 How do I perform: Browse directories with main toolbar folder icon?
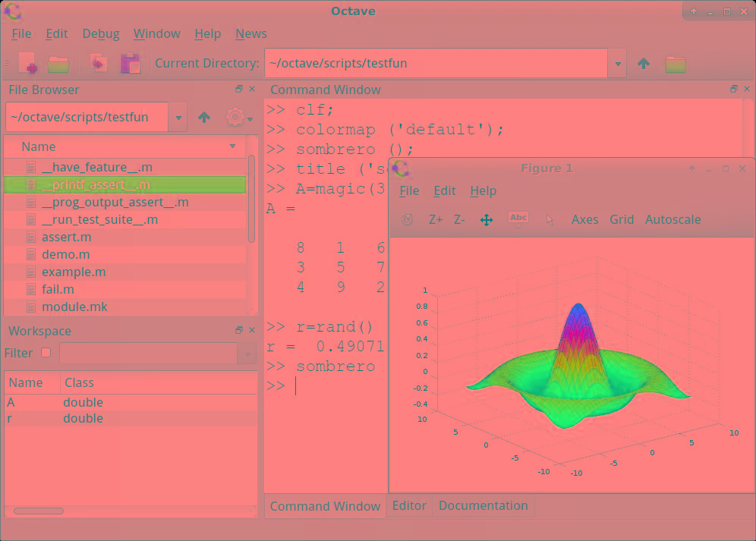[x=675, y=64]
